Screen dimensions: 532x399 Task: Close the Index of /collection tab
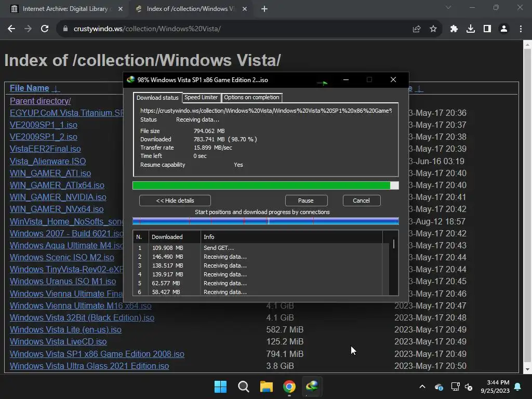(245, 9)
